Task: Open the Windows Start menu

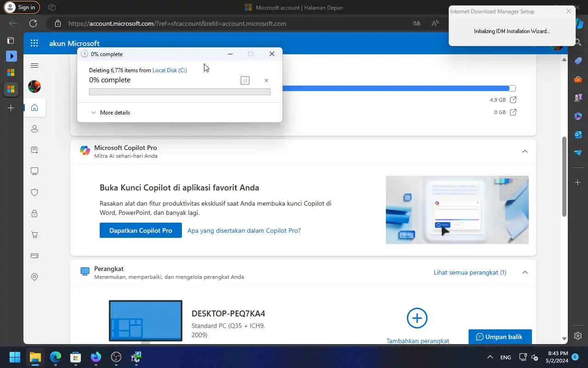Action: (x=15, y=357)
